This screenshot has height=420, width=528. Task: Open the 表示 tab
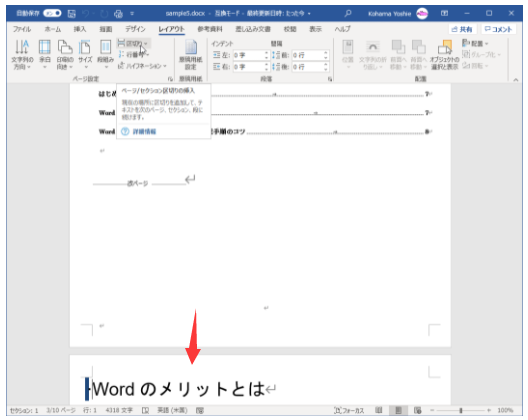tap(316, 29)
